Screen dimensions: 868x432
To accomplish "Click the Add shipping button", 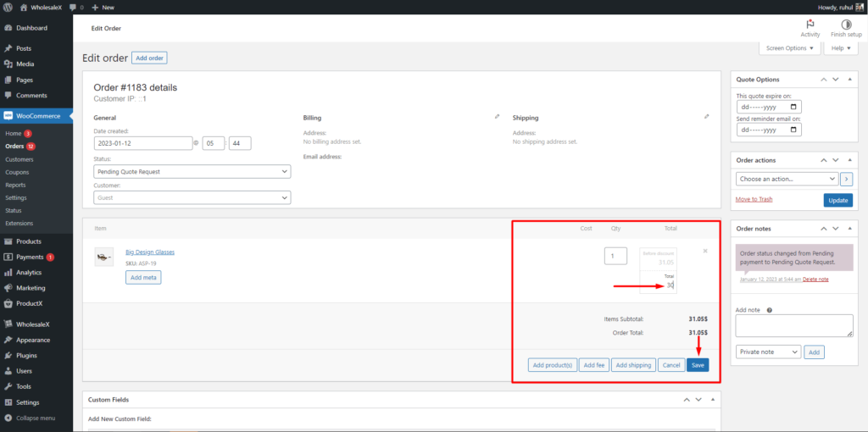I will (634, 365).
